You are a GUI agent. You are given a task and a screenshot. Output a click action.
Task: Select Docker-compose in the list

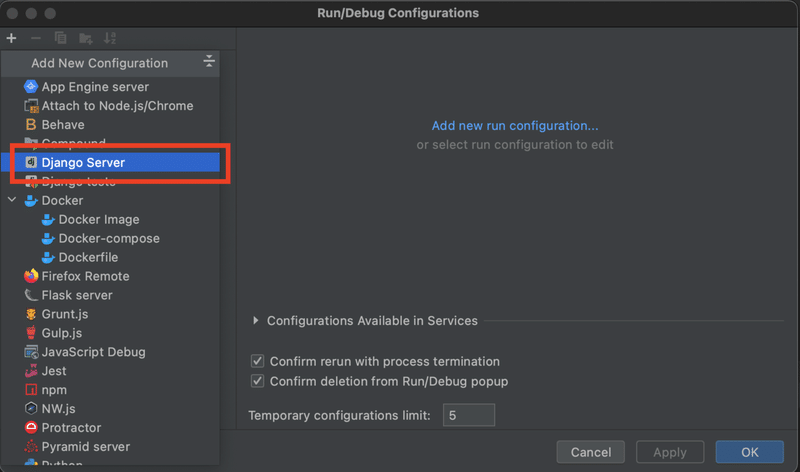pos(108,238)
